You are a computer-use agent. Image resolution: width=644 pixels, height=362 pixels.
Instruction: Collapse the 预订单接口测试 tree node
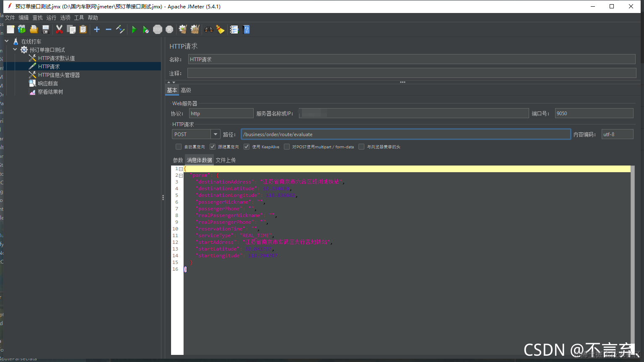15,49
